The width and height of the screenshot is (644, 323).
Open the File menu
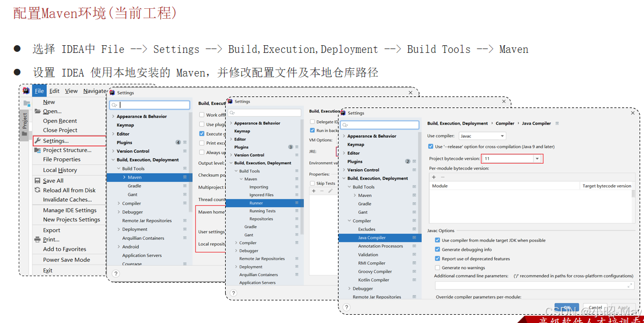[x=39, y=91]
